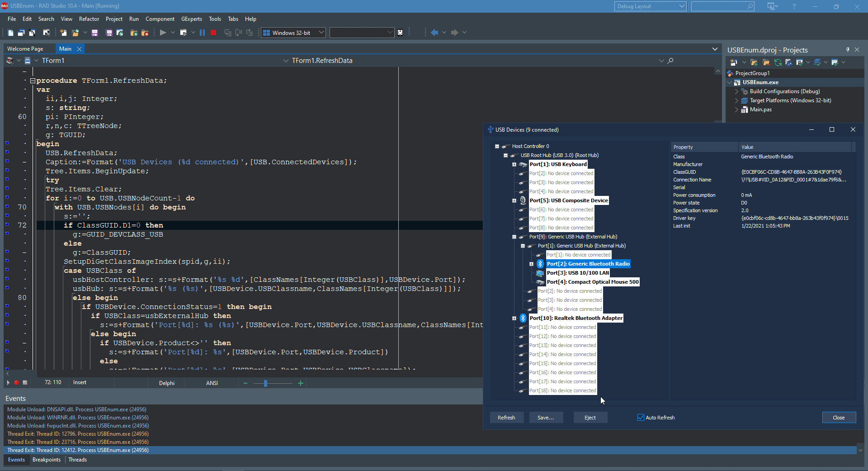The width and height of the screenshot is (868, 471).
Task: Expand Port[10]: Realtek Bluetooth Adapter node
Action: tap(514, 319)
